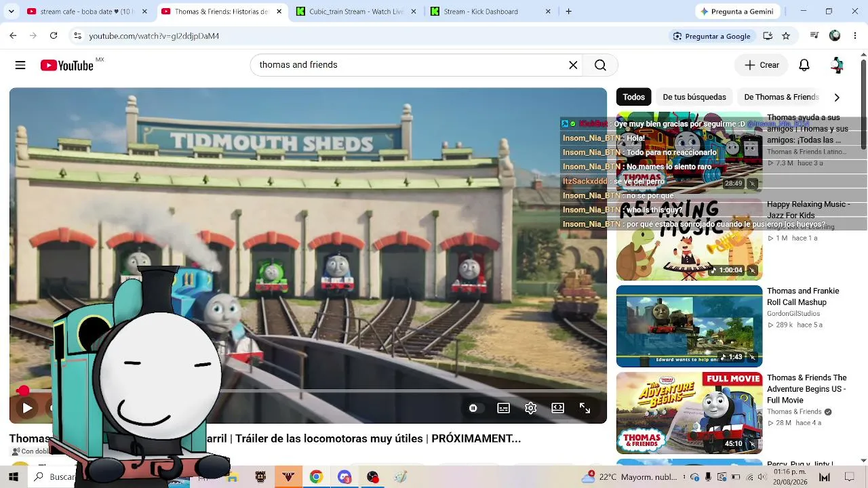
Task: Select the De tus búsquedas chip
Action: [x=694, y=97]
